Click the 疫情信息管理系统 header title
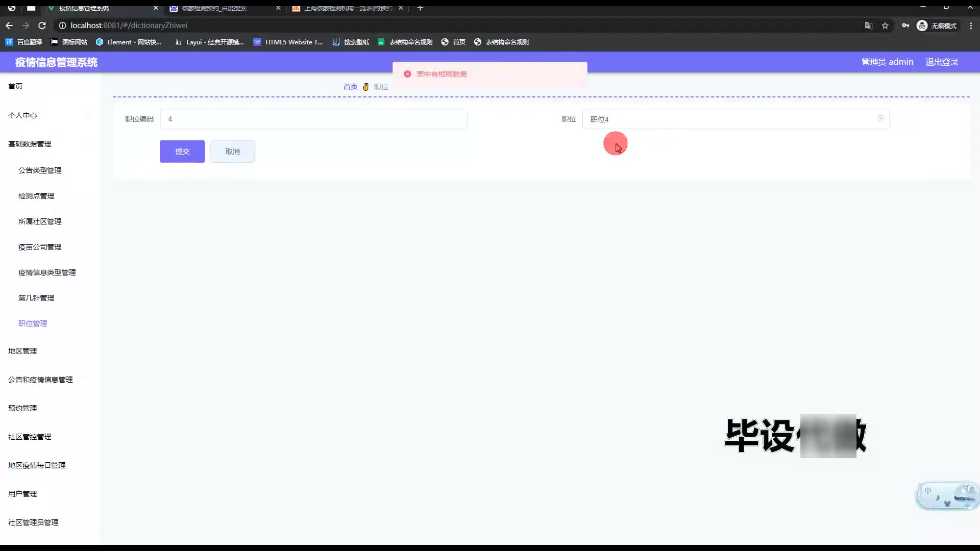 pyautogui.click(x=56, y=62)
